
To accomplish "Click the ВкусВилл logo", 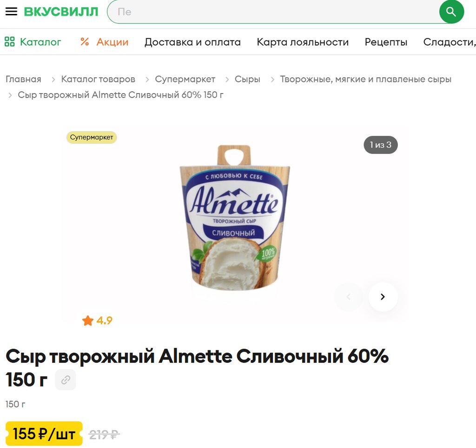I will click(61, 12).
